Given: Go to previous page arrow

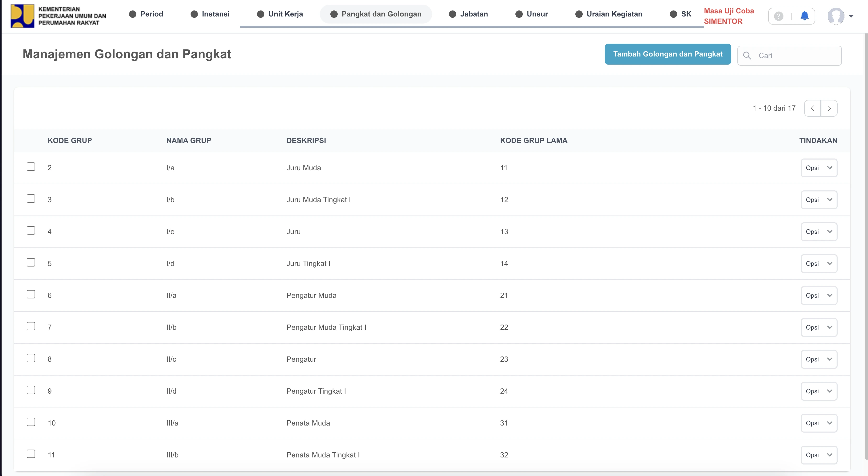Looking at the screenshot, I should (x=813, y=108).
